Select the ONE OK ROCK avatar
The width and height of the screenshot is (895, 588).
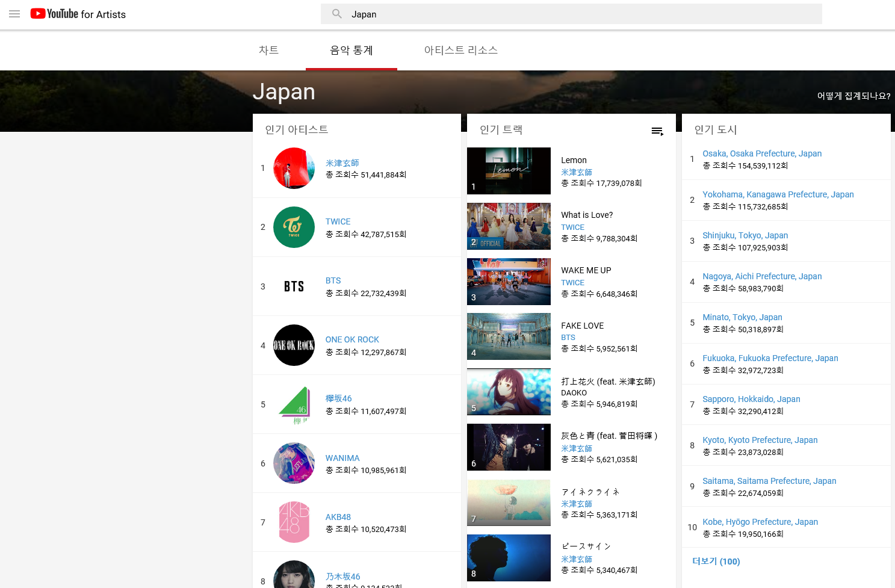[x=294, y=345]
